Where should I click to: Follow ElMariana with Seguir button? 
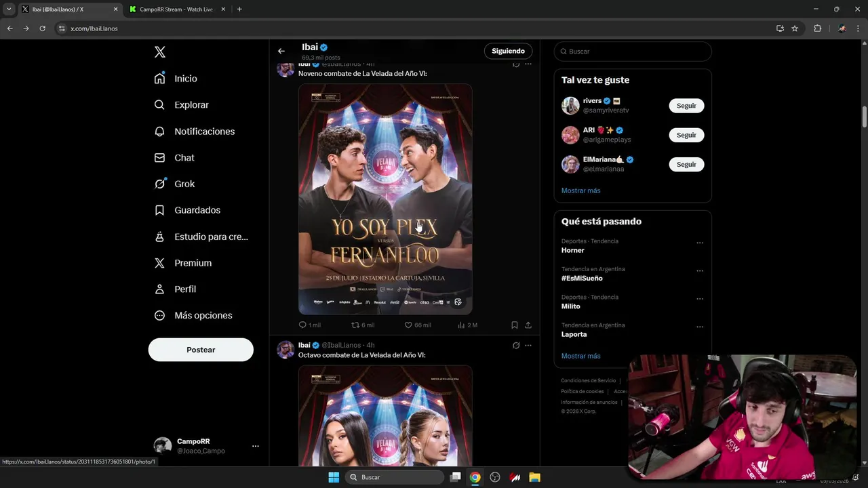coord(686,164)
